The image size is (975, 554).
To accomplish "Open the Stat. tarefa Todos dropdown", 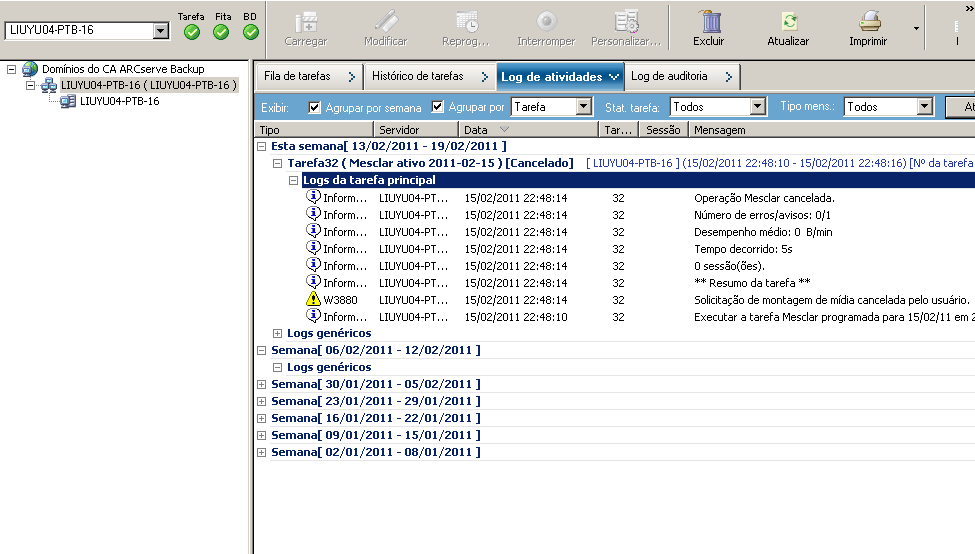I will click(x=757, y=107).
